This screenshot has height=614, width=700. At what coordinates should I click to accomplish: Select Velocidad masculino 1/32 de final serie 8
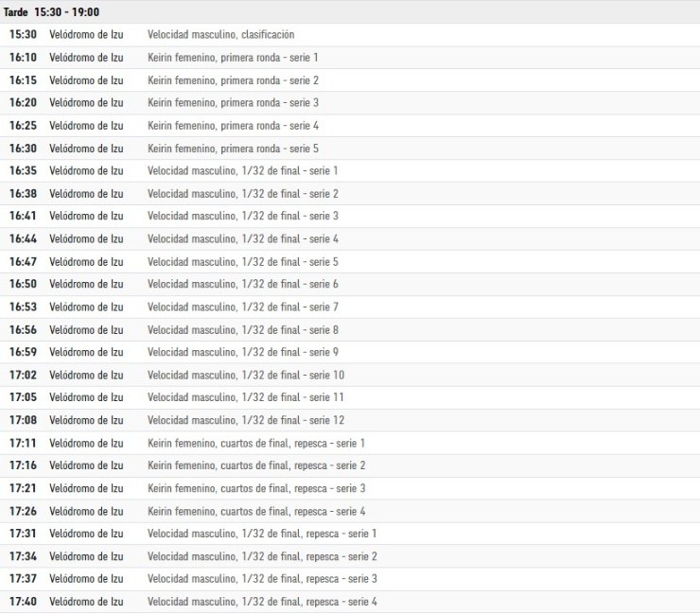tap(242, 329)
